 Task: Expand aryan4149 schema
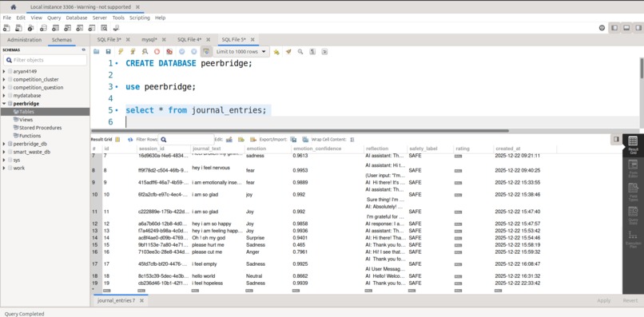tap(4, 71)
